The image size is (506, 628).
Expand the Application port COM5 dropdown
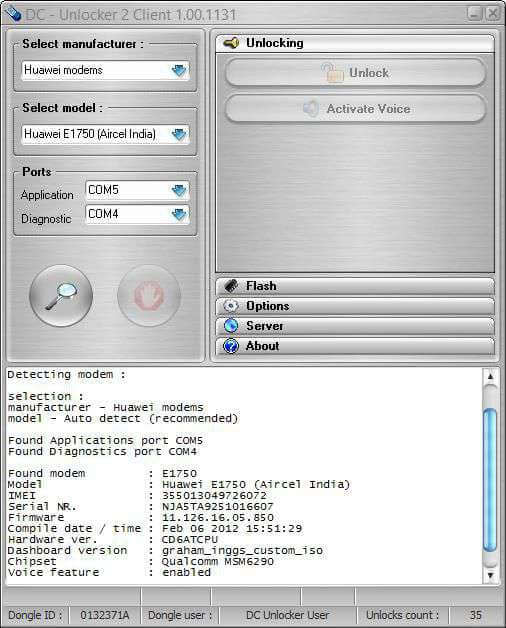point(179,190)
